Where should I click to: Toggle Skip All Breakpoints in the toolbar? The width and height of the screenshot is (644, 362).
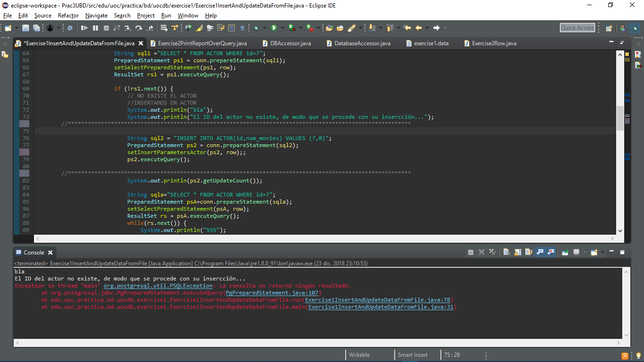coord(70,28)
